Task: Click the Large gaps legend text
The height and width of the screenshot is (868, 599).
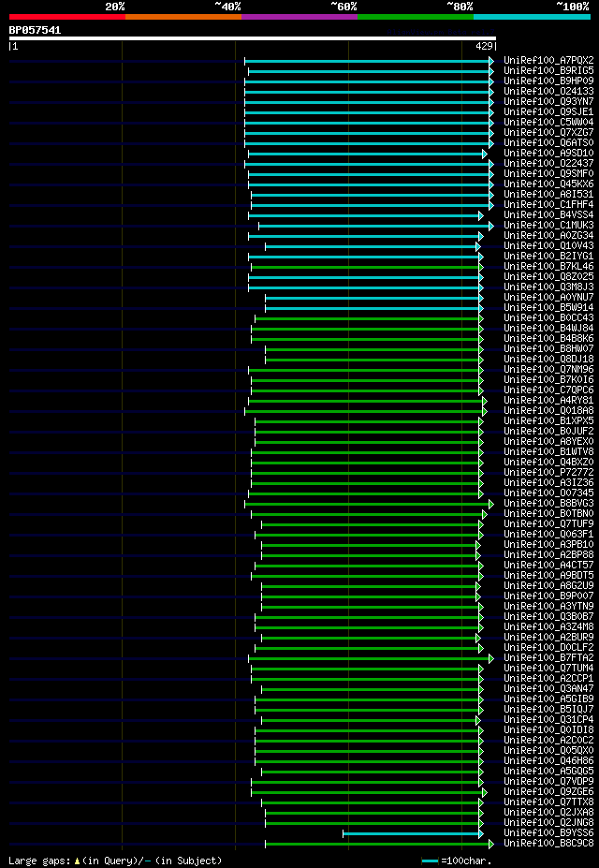Action: point(115,861)
